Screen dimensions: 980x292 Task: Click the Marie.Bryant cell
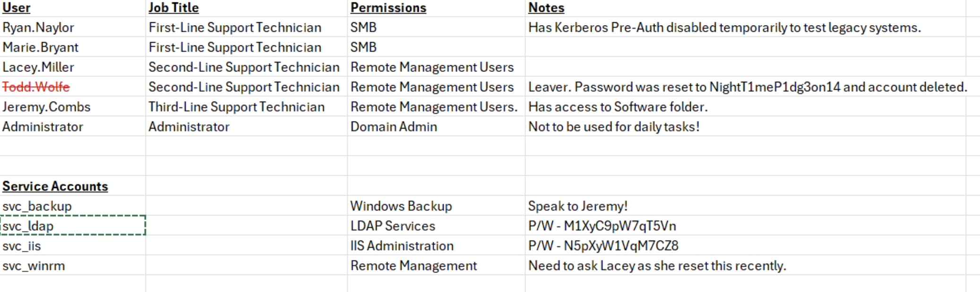tap(40, 48)
